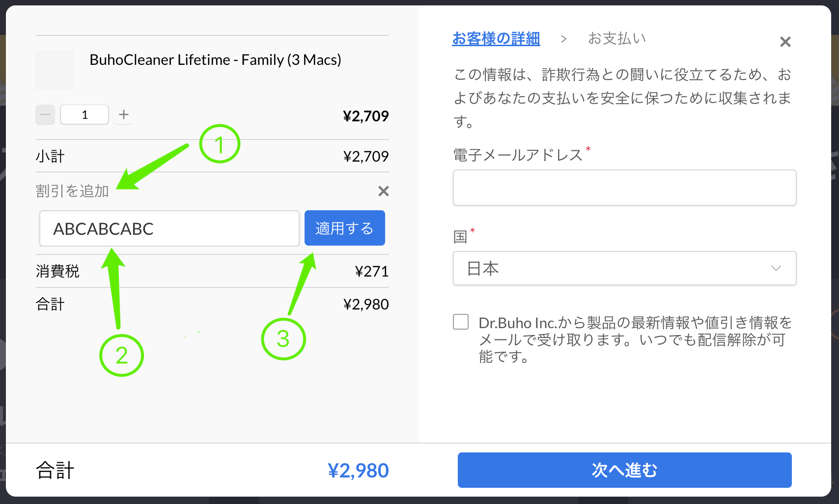Close the discount code section X
This screenshot has height=504, width=839.
(384, 191)
